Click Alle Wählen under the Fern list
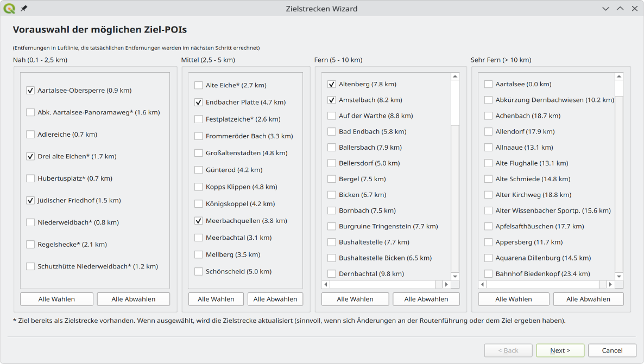Viewport: 644px width, 364px height. click(355, 299)
